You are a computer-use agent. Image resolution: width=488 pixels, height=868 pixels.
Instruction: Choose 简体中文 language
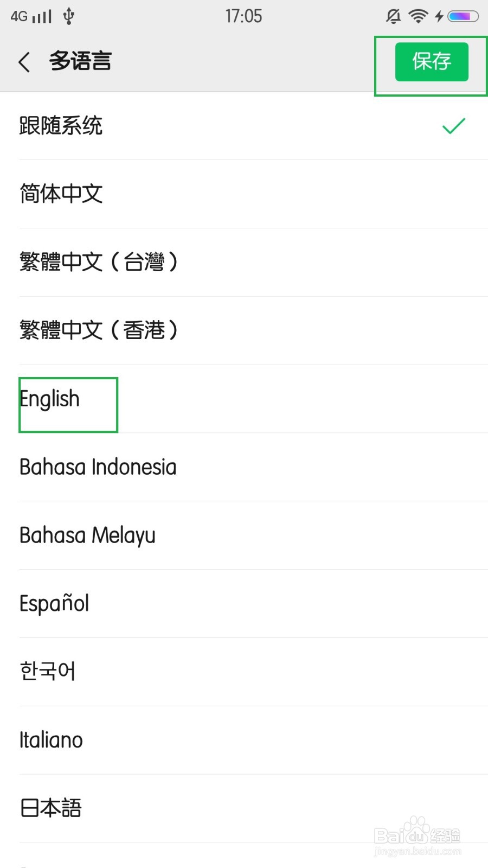(x=61, y=194)
